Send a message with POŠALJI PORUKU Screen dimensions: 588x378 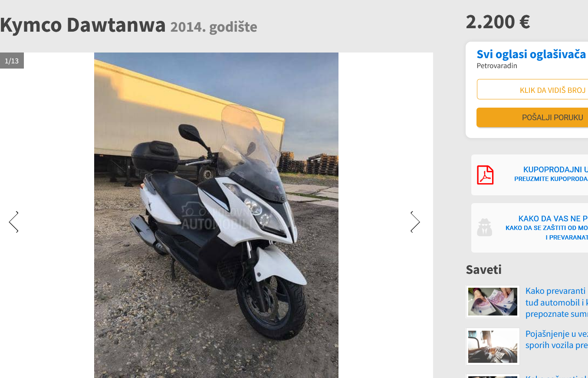(x=532, y=118)
